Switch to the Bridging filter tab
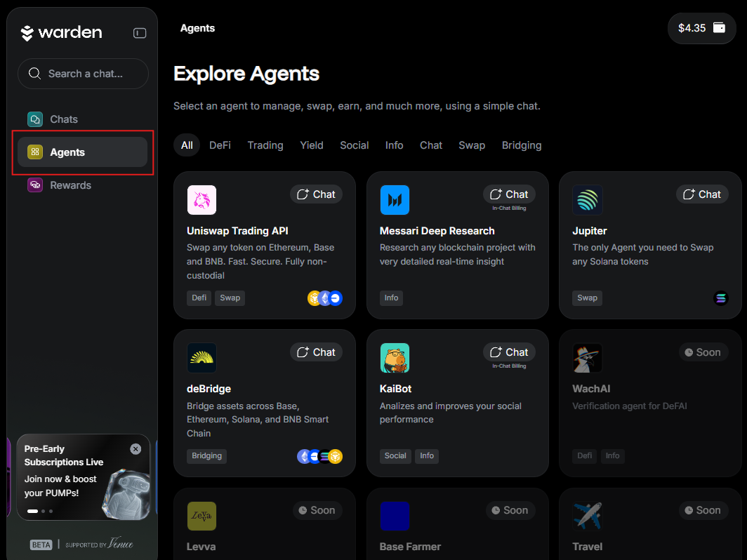 click(522, 145)
